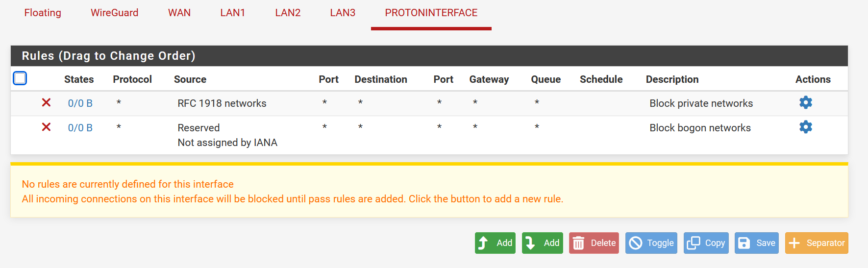Switch to the Floating tab

[43, 13]
